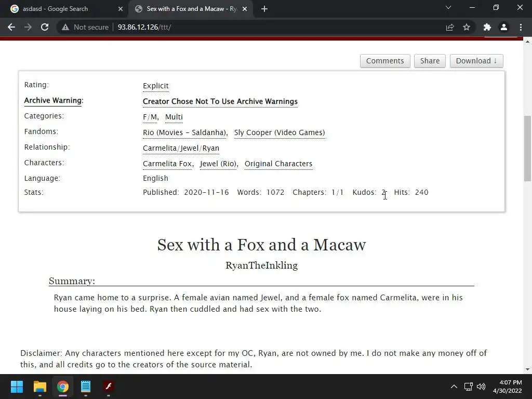Click the Share button

coord(430,61)
